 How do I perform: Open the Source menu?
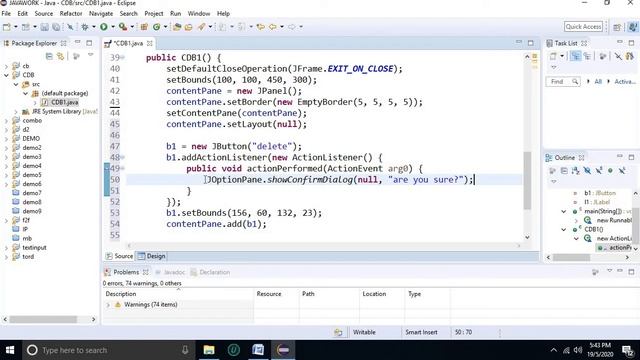44,13
